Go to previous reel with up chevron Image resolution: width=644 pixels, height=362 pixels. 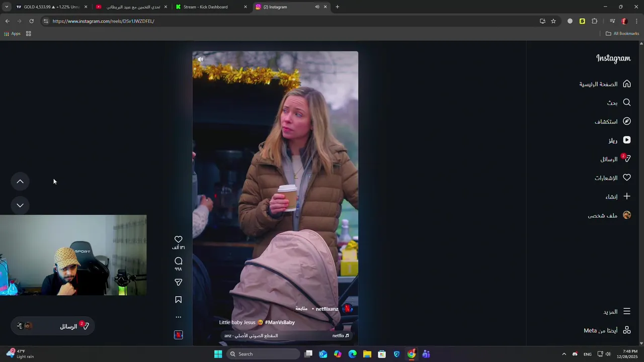20,182
